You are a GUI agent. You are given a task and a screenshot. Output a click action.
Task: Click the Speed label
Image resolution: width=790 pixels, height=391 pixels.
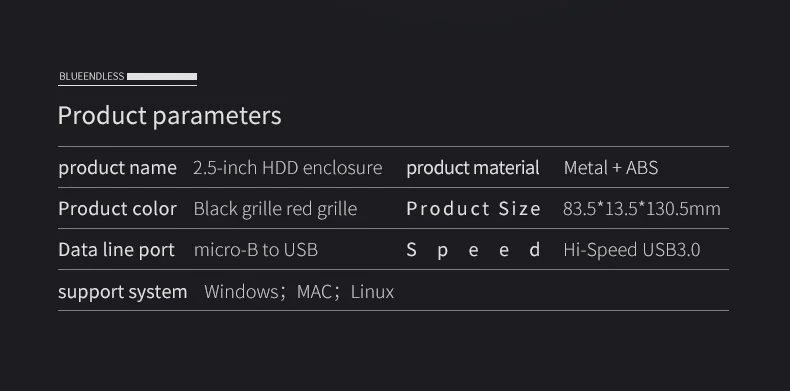pyautogui.click(x=473, y=250)
